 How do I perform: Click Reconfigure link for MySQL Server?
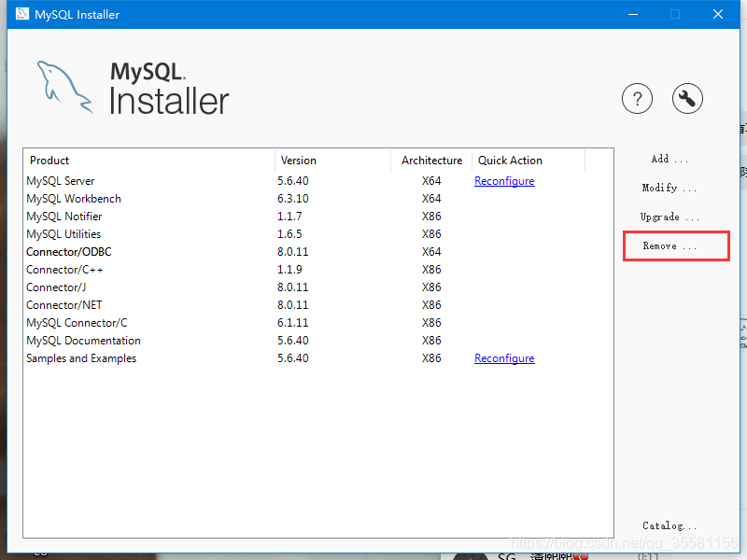pos(504,181)
